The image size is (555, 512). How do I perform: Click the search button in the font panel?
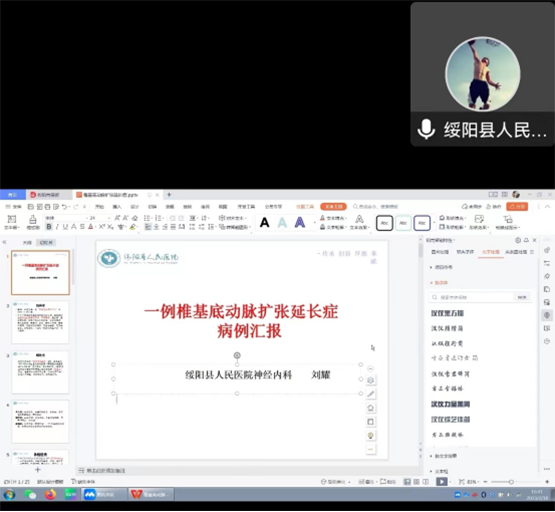[522, 297]
